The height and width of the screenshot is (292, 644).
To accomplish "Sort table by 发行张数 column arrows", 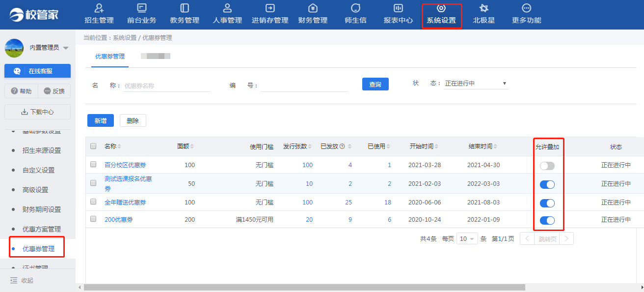I will [x=311, y=146].
